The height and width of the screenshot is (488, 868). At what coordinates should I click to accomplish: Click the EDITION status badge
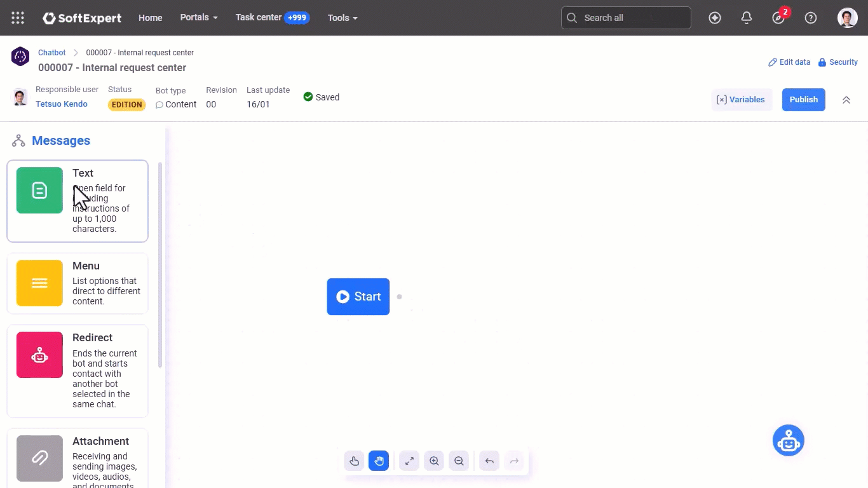(127, 105)
